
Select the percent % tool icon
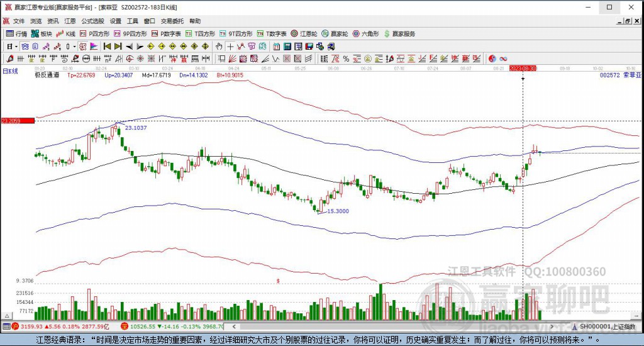click(x=346, y=59)
